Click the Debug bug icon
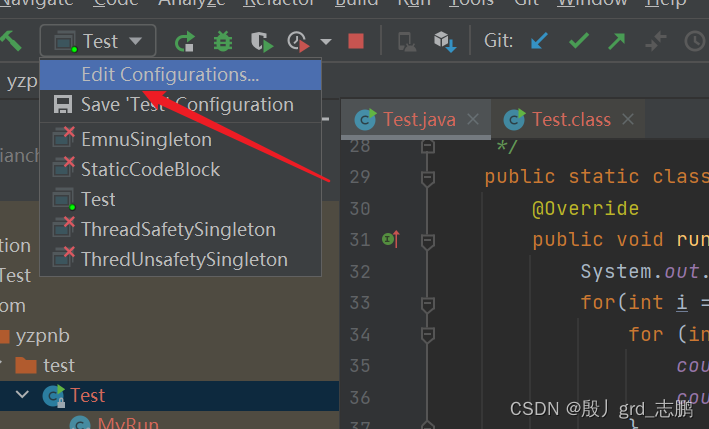This screenshot has height=429, width=709. tap(223, 42)
